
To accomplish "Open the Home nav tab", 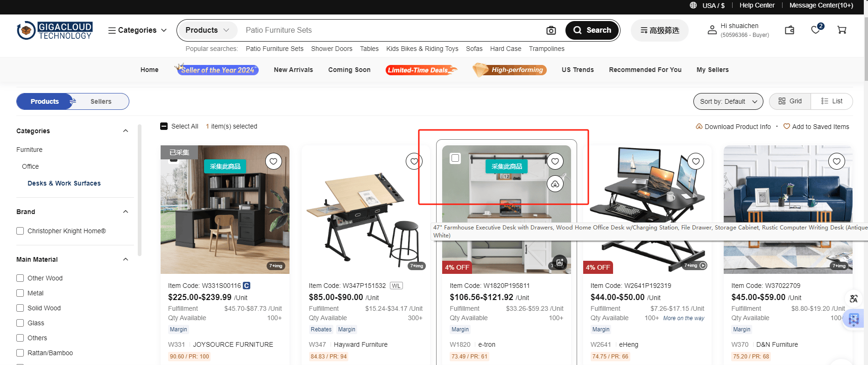I will click(x=149, y=70).
